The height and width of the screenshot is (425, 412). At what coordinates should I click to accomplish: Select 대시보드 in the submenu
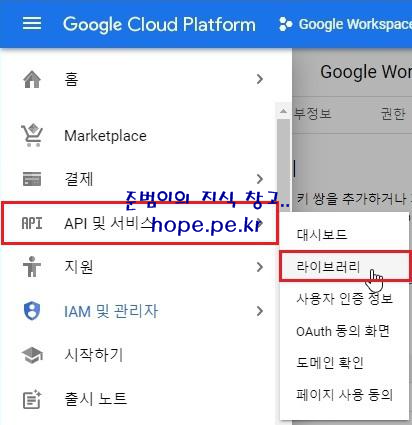[344, 235]
